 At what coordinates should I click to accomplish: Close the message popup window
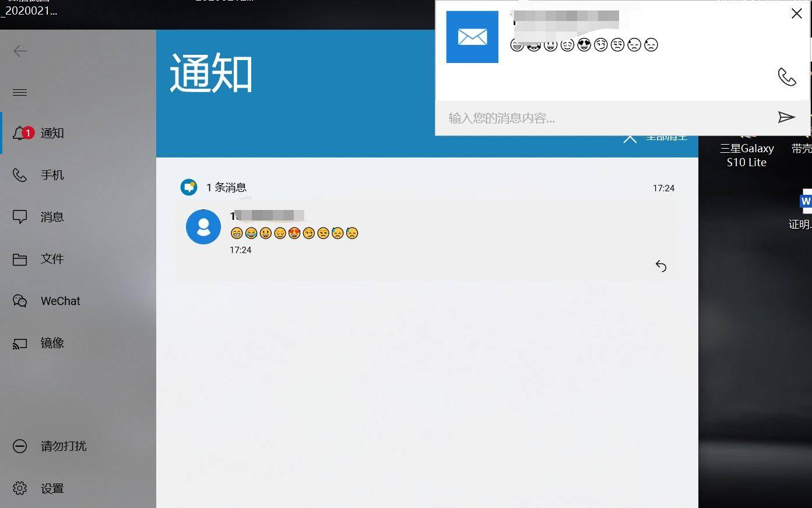tap(796, 13)
